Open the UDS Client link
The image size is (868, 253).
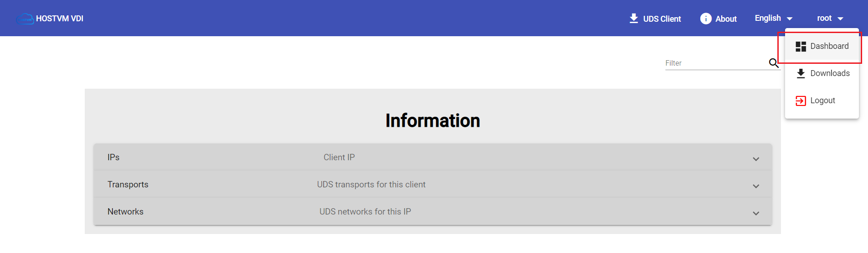pyautogui.click(x=655, y=19)
